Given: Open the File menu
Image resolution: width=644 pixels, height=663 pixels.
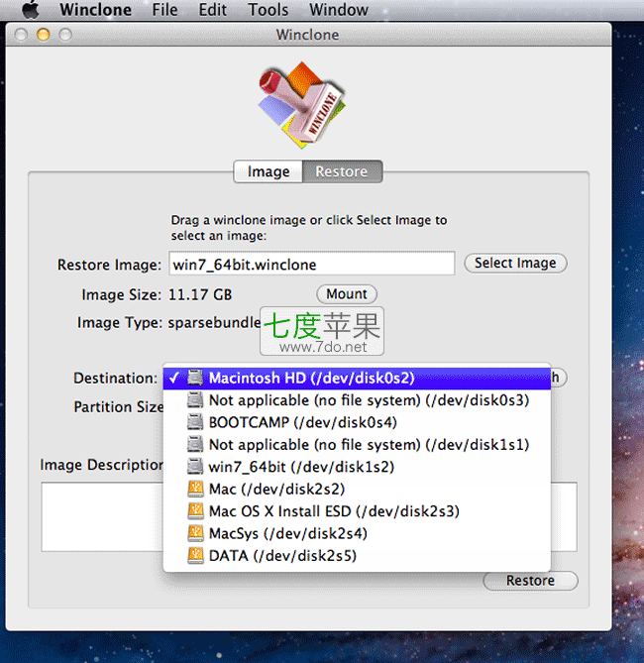Looking at the screenshot, I should (x=164, y=10).
